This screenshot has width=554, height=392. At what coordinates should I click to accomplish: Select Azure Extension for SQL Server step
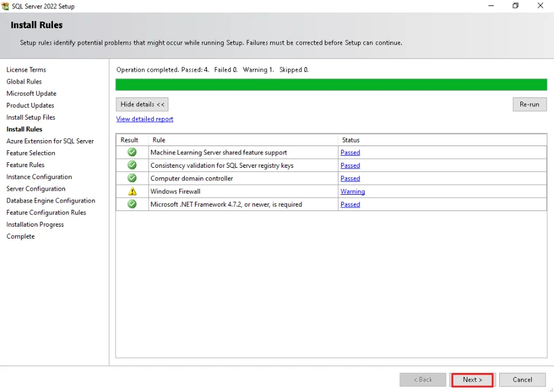tap(50, 141)
